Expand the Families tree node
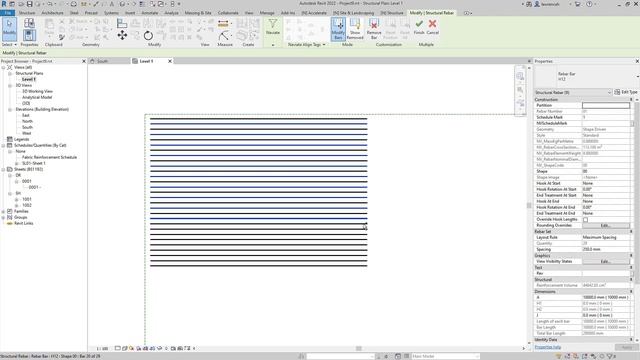The width and height of the screenshot is (640, 360). coord(3,211)
